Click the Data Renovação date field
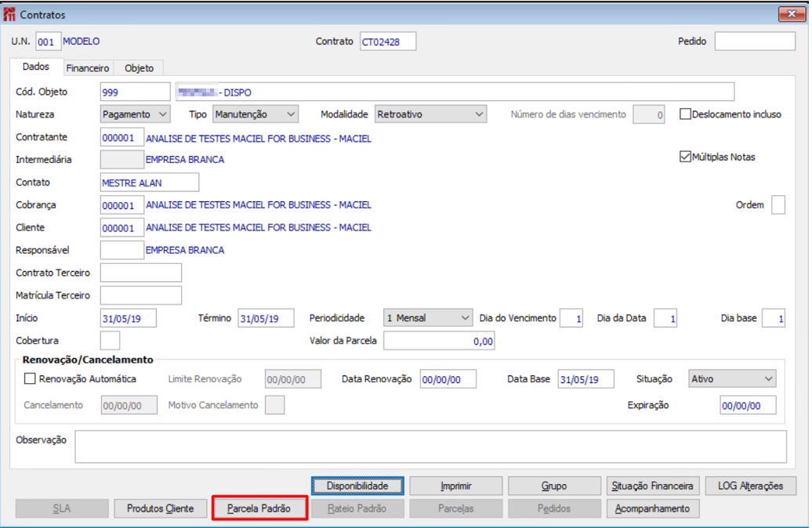 coord(448,379)
